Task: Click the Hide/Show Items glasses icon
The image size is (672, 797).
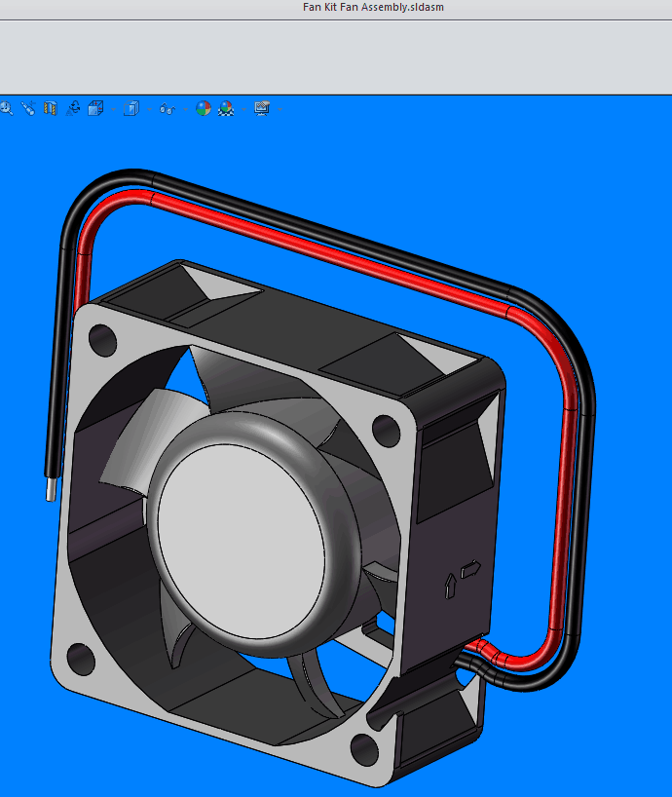Action: [x=168, y=109]
